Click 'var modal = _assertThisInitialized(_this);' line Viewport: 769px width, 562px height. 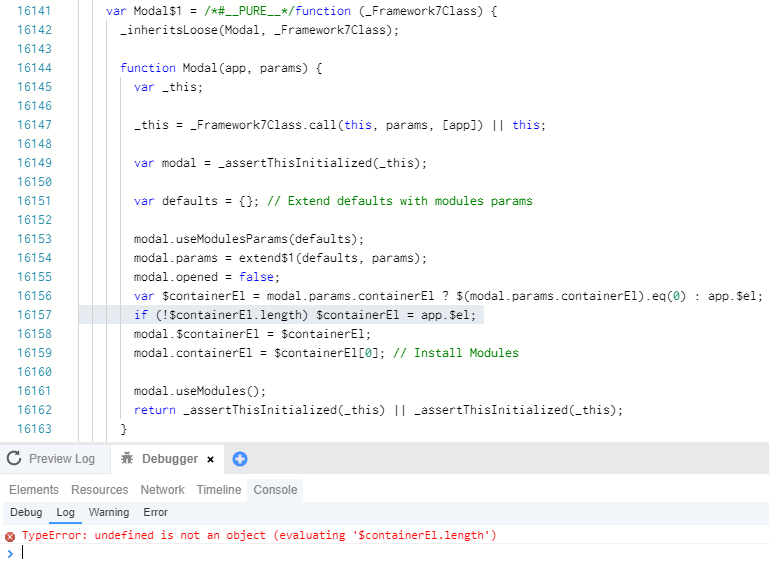click(x=281, y=163)
